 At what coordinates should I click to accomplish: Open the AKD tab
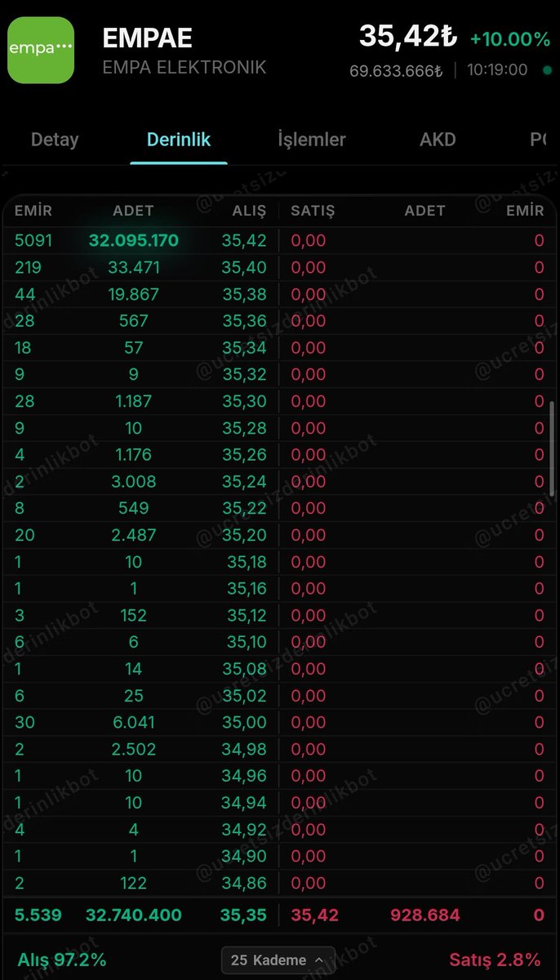[x=438, y=140]
